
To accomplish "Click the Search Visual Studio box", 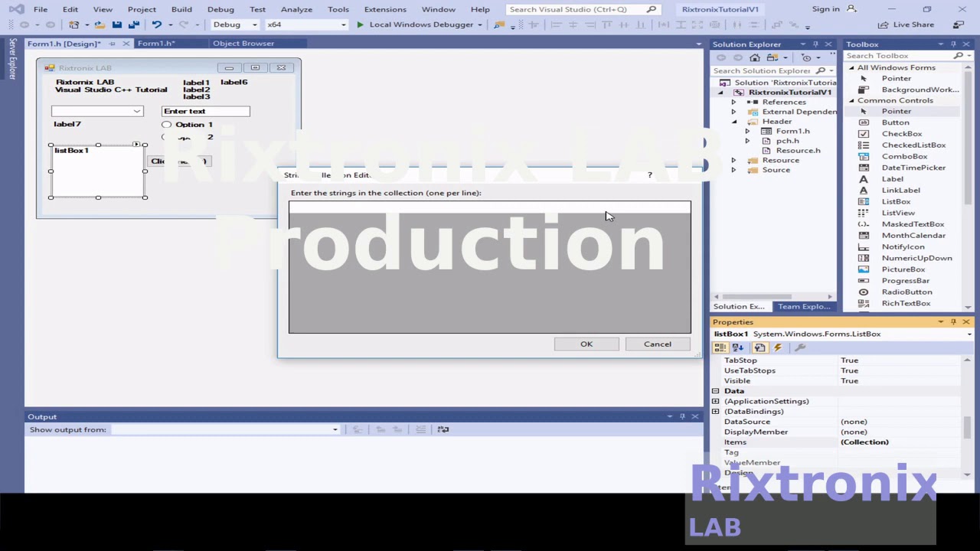I will point(583,9).
